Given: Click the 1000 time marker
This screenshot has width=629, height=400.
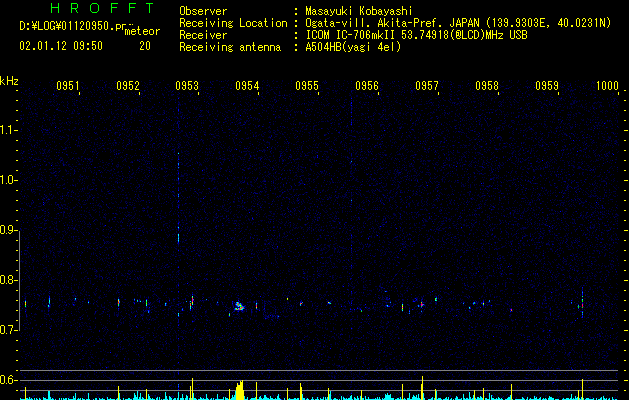Looking at the screenshot, I should pyautogui.click(x=607, y=85).
